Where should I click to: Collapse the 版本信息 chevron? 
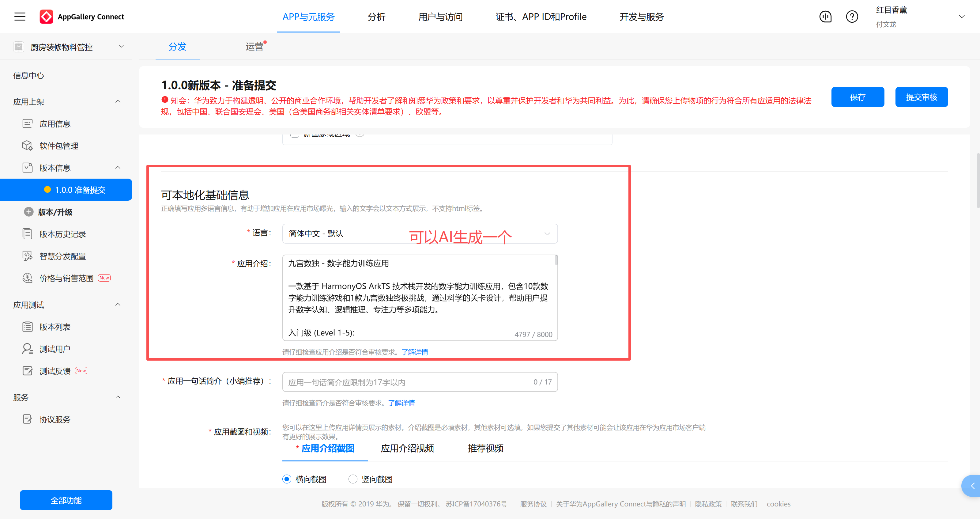(118, 168)
